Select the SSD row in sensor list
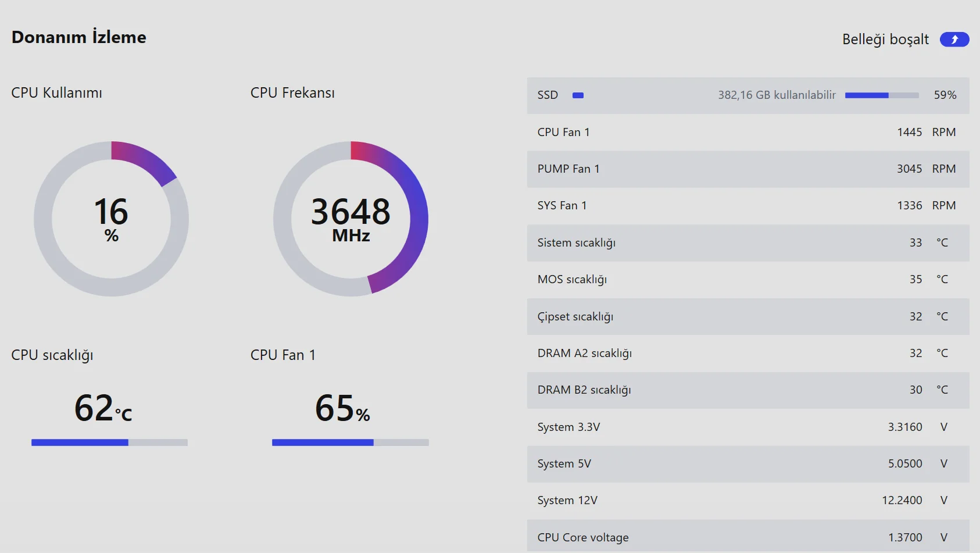Screen dimensions: 980x553 pos(747,95)
